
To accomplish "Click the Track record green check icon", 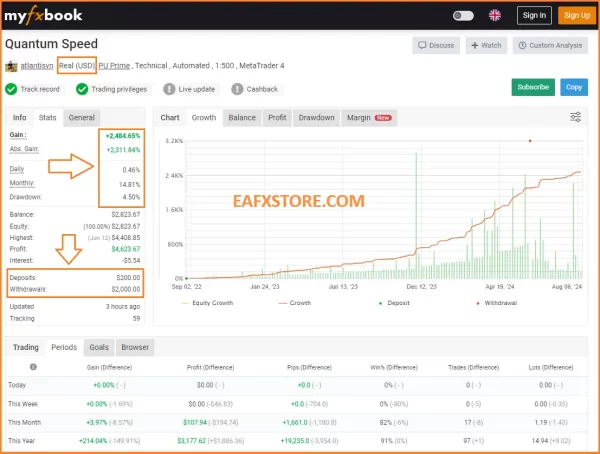I will coord(11,89).
